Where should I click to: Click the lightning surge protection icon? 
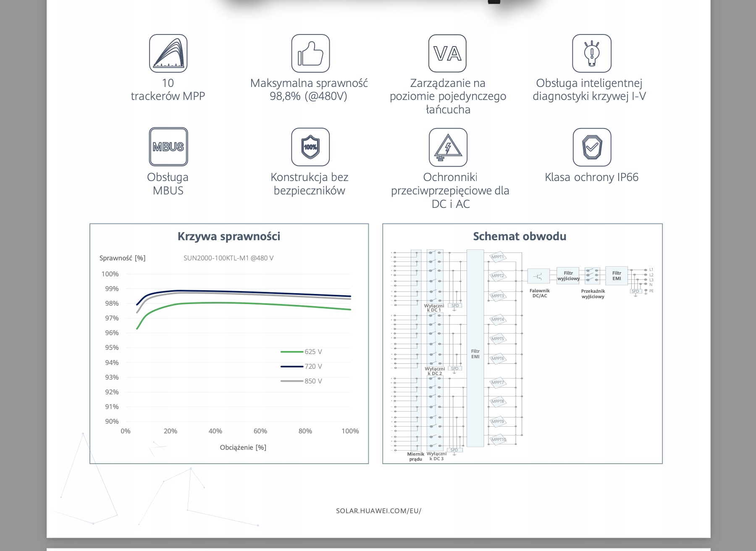point(448,147)
